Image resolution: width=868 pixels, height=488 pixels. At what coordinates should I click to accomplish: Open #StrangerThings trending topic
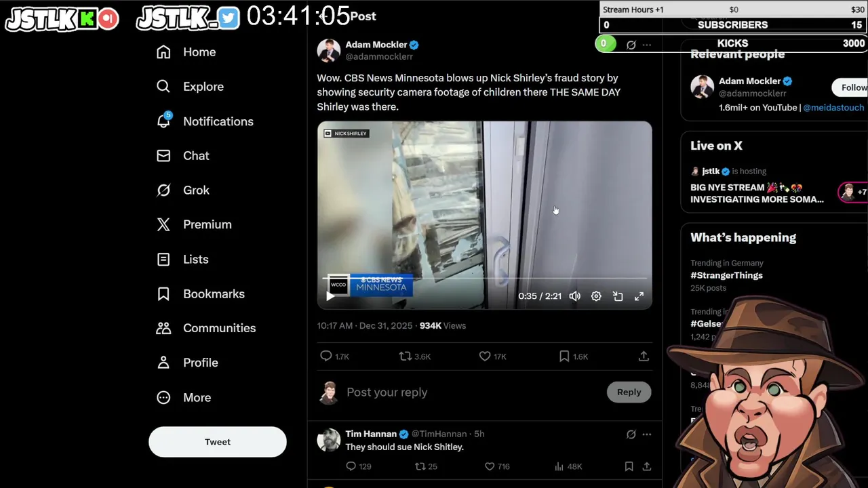click(726, 275)
